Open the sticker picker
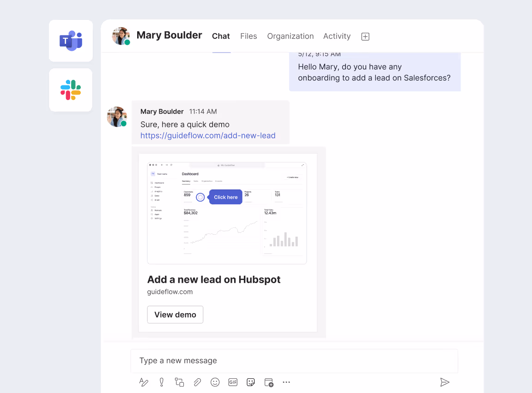This screenshot has height=393, width=532. (x=251, y=382)
